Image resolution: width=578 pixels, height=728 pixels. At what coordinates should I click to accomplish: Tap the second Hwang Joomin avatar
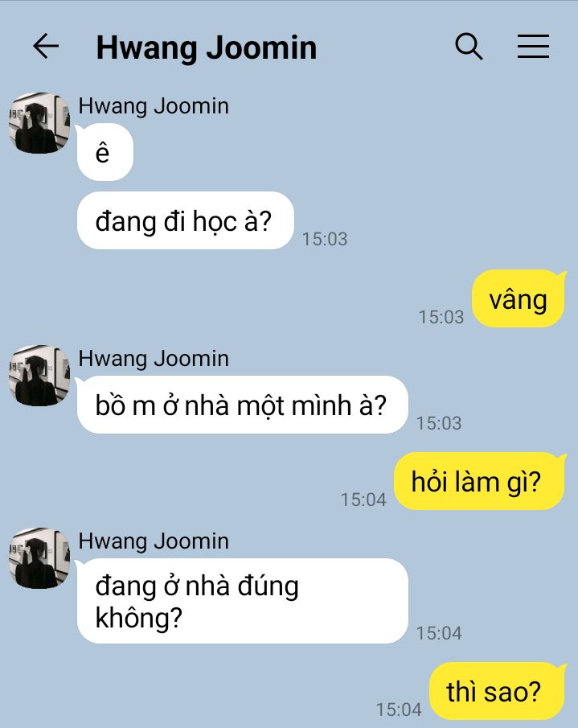pyautogui.click(x=39, y=375)
